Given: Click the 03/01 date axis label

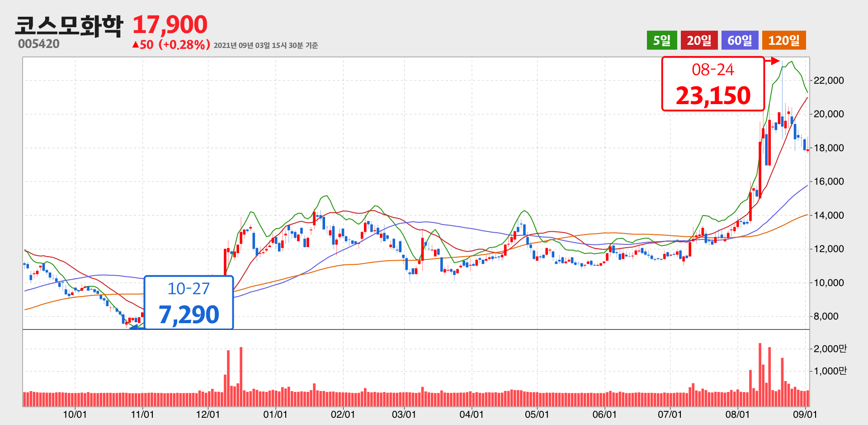Looking at the screenshot, I should 404,415.
